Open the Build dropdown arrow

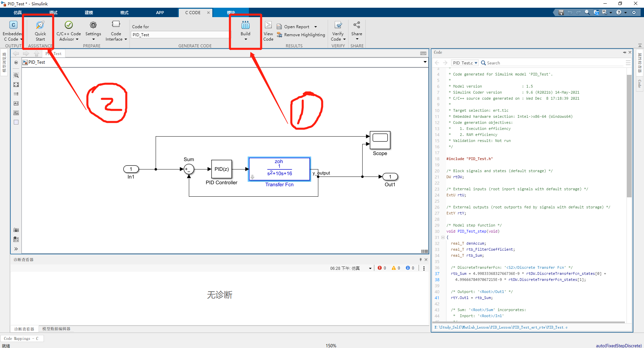click(x=245, y=39)
